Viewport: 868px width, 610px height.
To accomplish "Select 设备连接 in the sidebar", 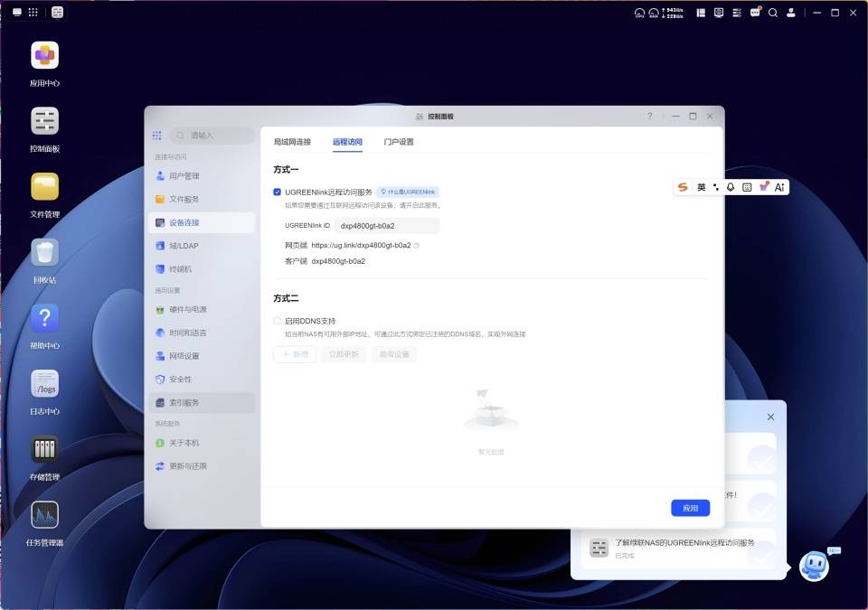I will pos(202,222).
